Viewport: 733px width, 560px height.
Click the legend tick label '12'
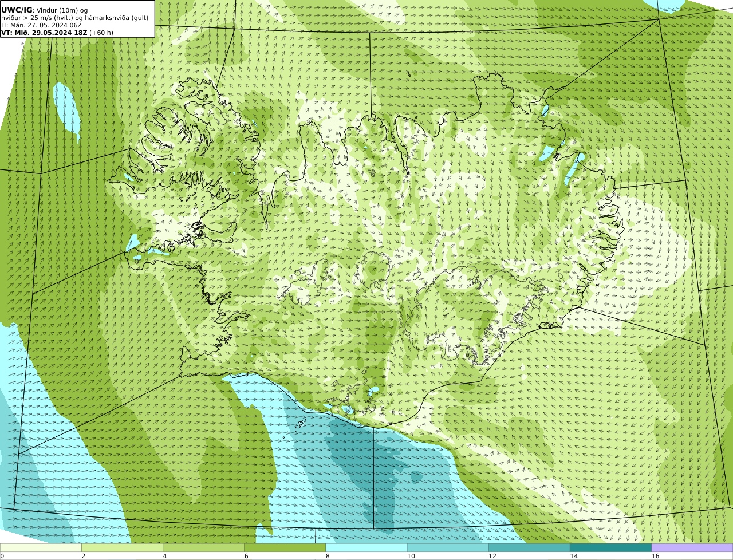coord(492,556)
